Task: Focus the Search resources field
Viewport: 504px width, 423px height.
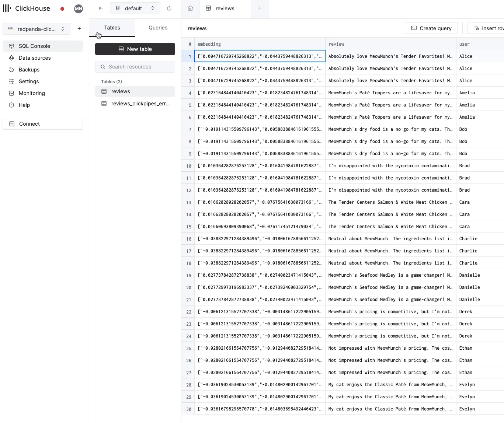Action: click(135, 67)
